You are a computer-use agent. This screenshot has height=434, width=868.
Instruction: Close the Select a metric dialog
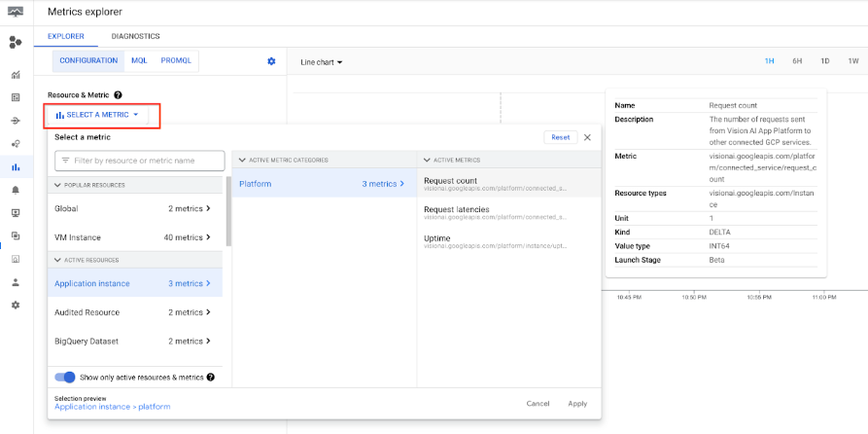click(587, 138)
